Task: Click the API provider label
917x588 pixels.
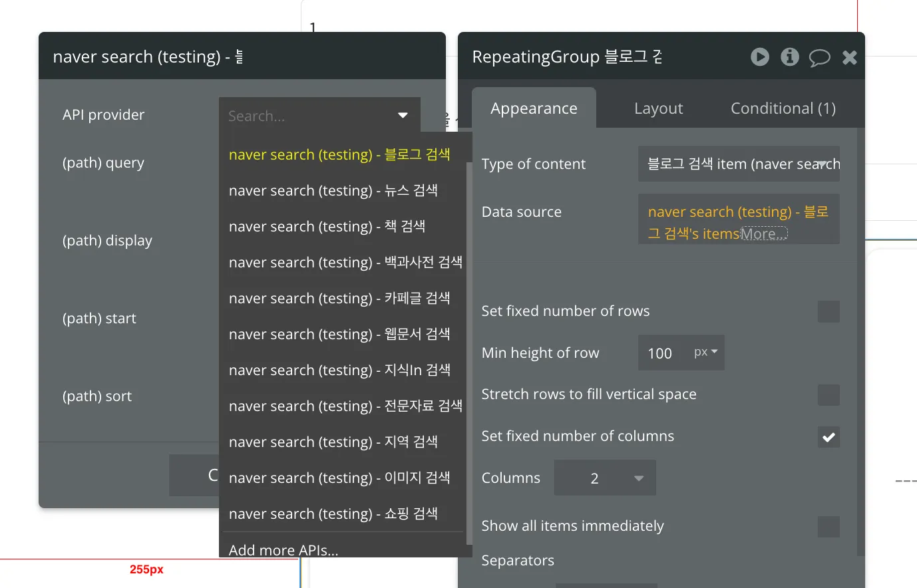Action: tap(103, 114)
